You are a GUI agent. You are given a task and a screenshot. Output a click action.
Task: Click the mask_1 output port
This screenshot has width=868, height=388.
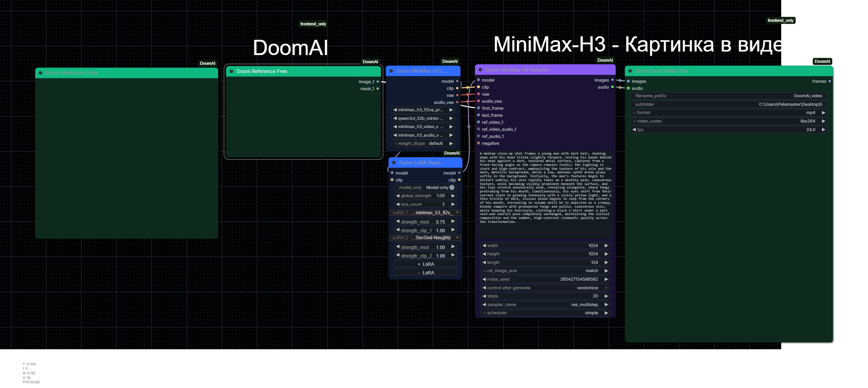378,89
